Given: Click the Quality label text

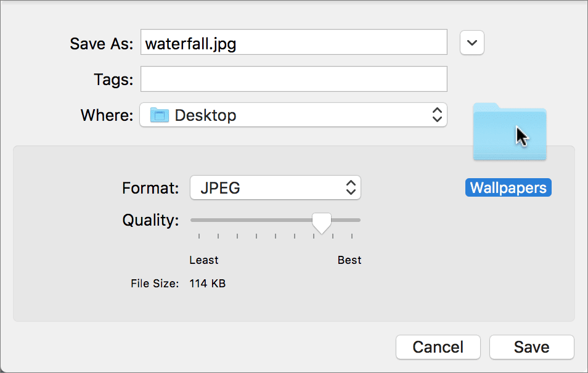Looking at the screenshot, I should [x=150, y=220].
